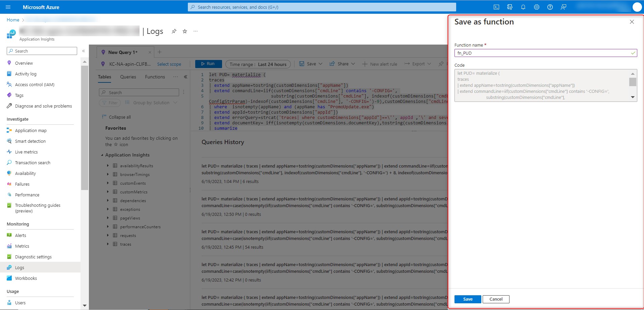
Task: Expand the dependencies table
Action: point(108,200)
